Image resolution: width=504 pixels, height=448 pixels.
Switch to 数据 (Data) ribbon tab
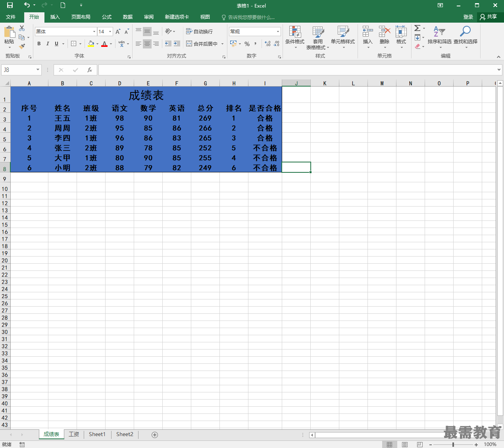[128, 17]
